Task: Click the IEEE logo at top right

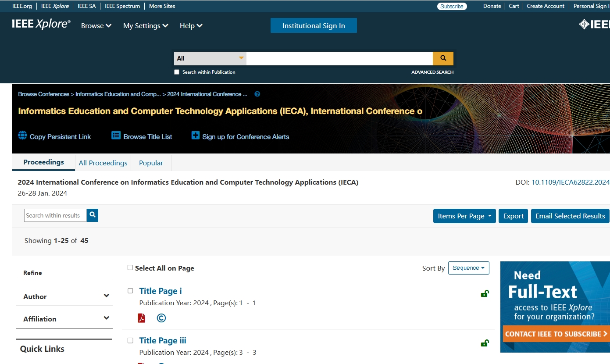Action: pos(594,25)
